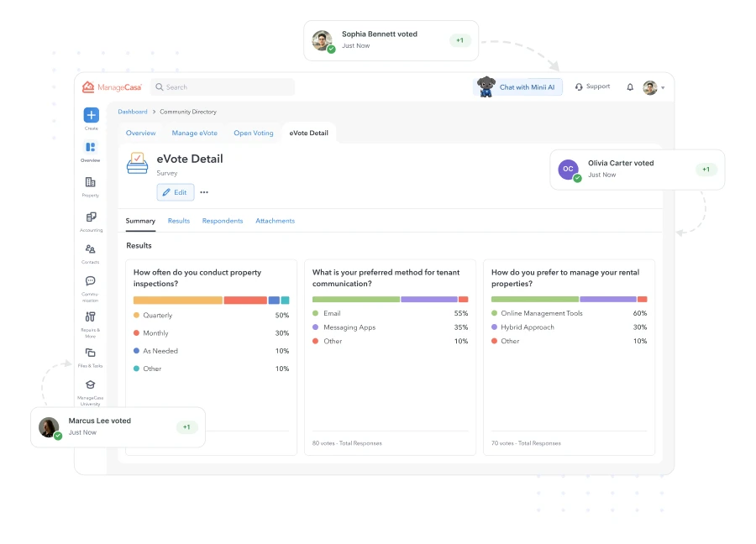Screen dimensions: 756x544
Task: Click the Email option label
Action: point(332,313)
